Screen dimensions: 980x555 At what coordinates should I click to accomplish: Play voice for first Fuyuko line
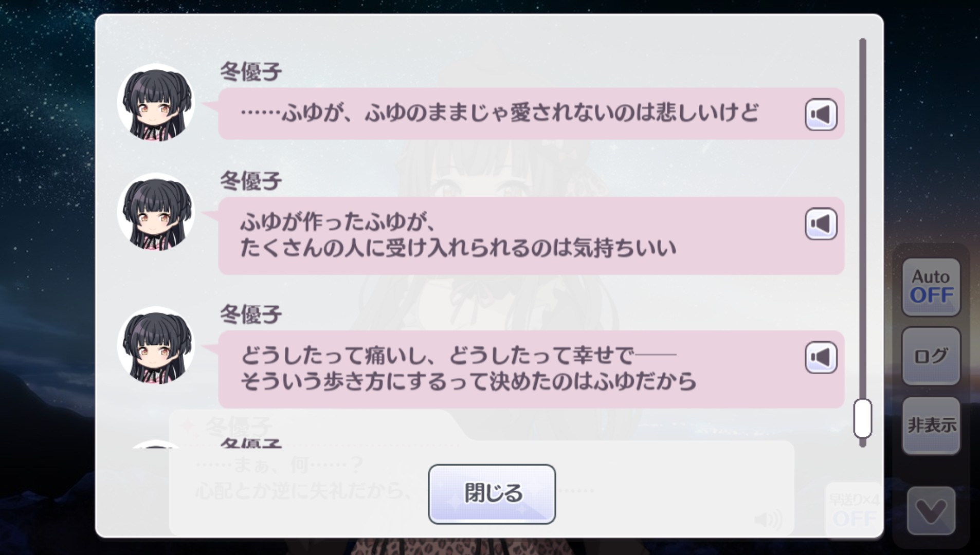(x=821, y=114)
